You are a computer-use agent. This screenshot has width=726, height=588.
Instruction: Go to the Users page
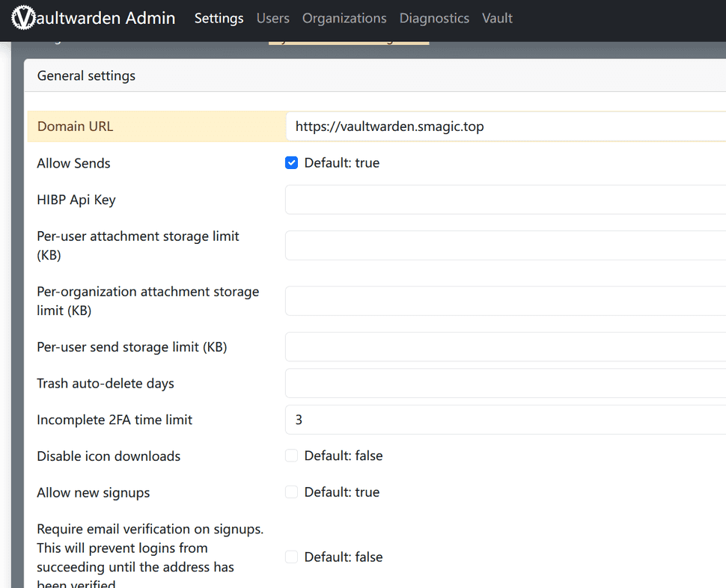(x=272, y=18)
